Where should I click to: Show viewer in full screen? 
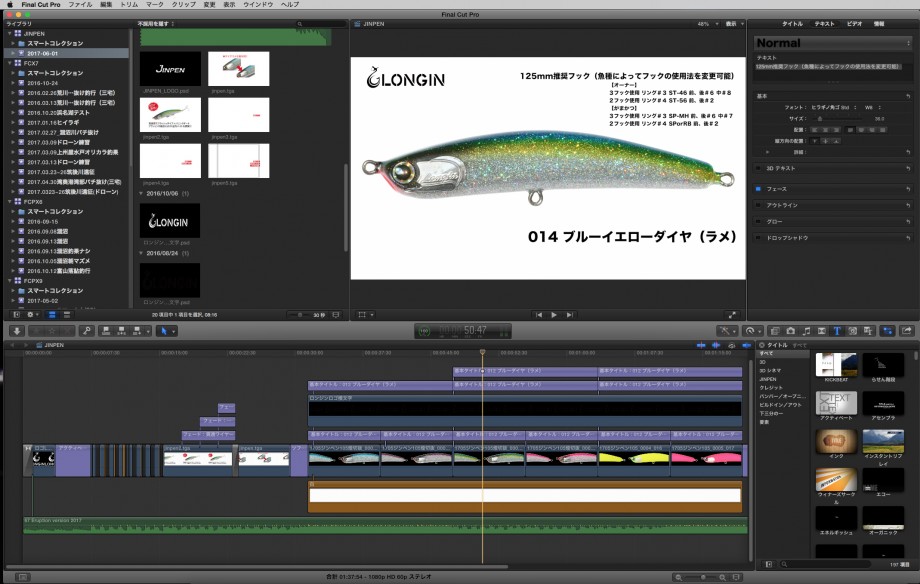pyautogui.click(x=732, y=315)
